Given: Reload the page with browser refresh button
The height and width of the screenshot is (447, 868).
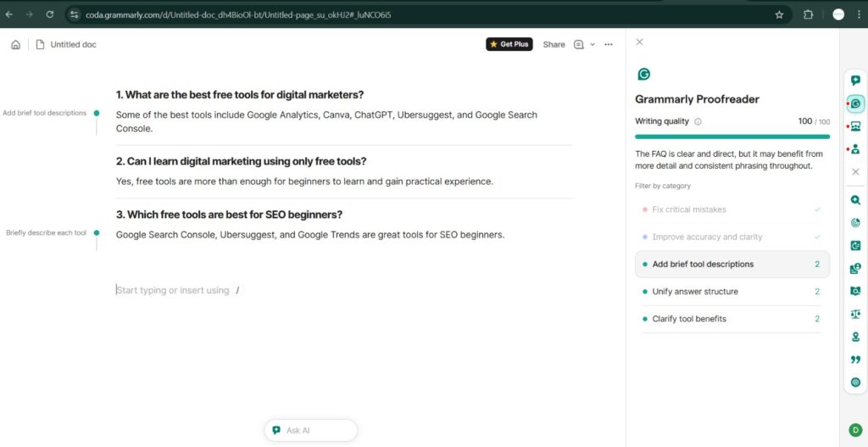Looking at the screenshot, I should coord(50,15).
